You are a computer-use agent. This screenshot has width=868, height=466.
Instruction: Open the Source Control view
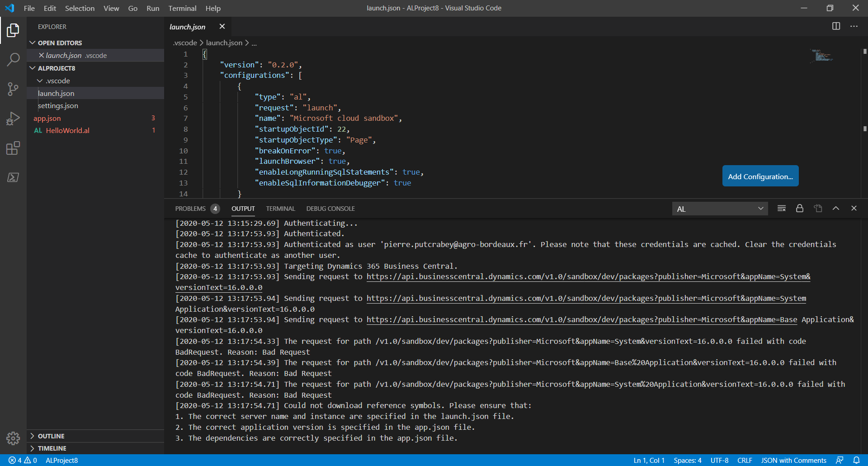[13, 89]
